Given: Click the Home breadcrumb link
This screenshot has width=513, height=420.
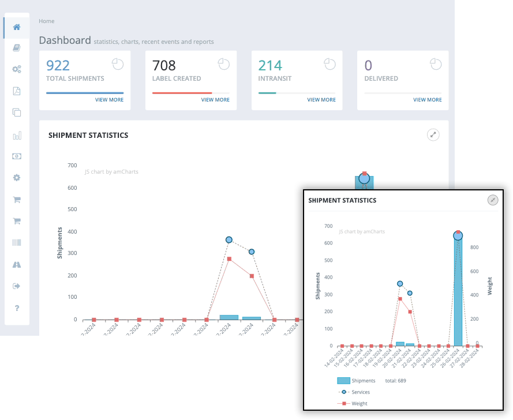Looking at the screenshot, I should coord(47,21).
